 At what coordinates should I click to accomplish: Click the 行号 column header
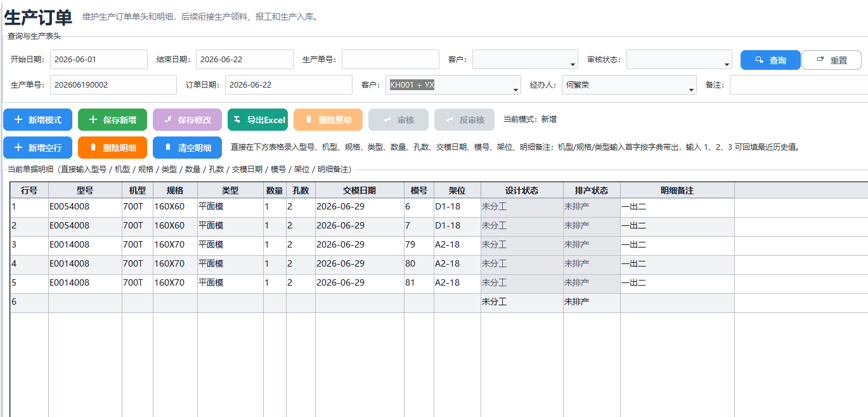pyautogui.click(x=29, y=190)
